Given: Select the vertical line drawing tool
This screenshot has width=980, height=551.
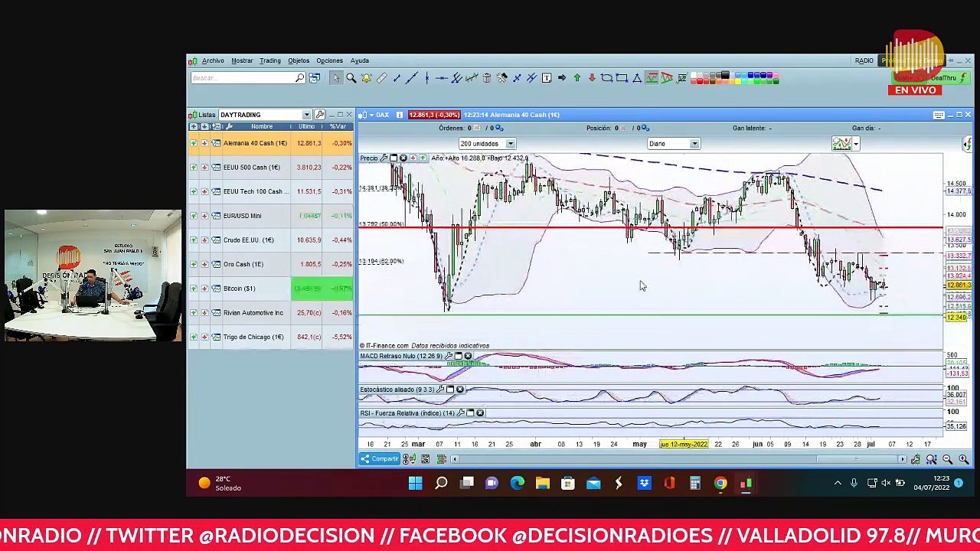Looking at the screenshot, I should tap(426, 78).
